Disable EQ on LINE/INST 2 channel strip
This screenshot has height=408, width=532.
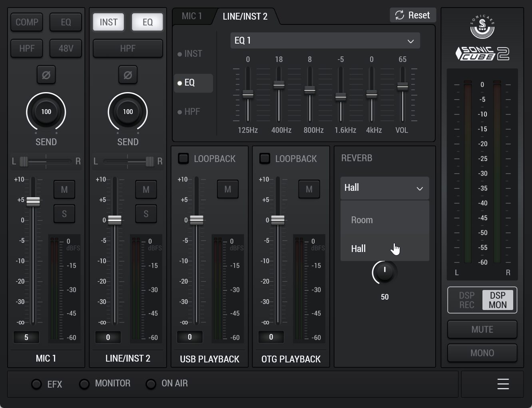pos(147,22)
